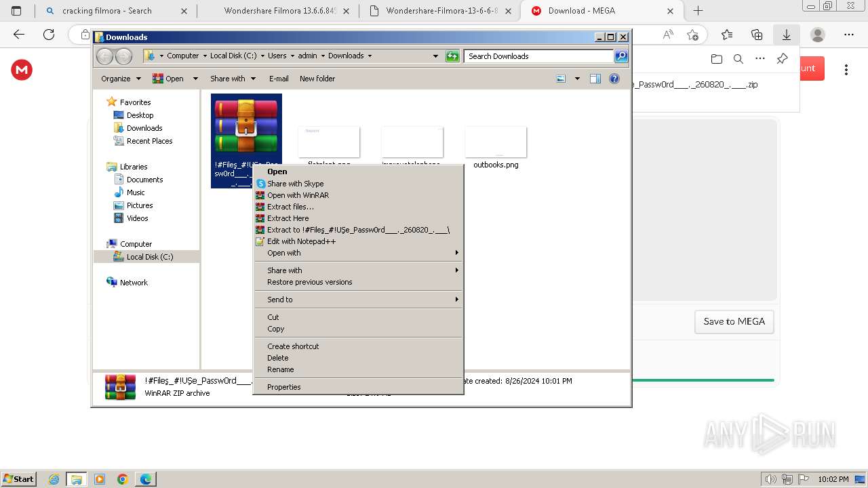868x488 pixels.
Task: Expand the Open with submenu
Action: pyautogui.click(x=358, y=253)
